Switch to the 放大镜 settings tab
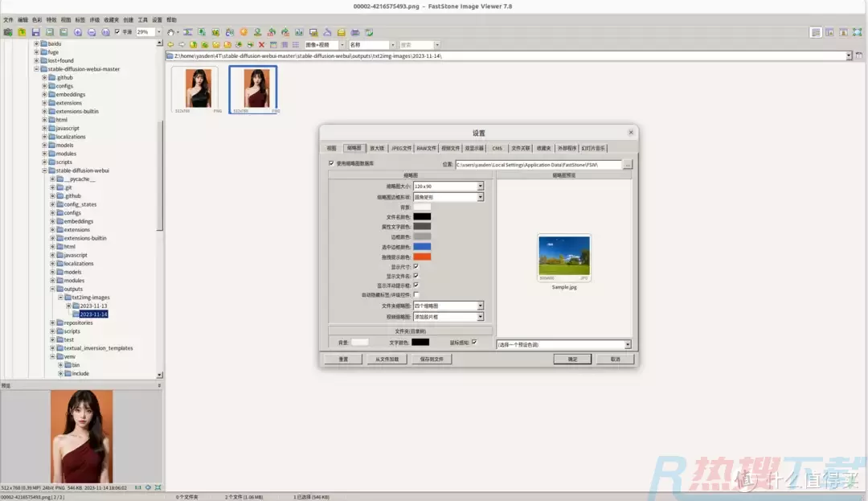The width and height of the screenshot is (868, 501). point(377,148)
